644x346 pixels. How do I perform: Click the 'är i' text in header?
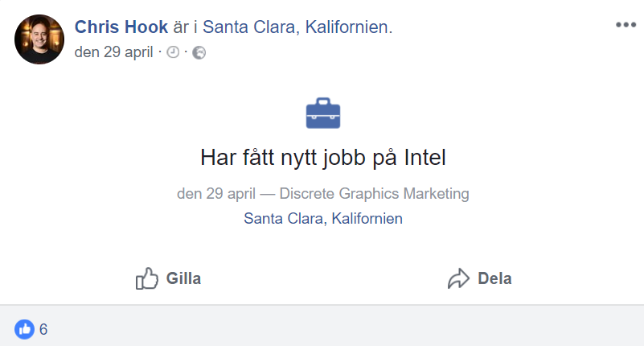pos(186,27)
